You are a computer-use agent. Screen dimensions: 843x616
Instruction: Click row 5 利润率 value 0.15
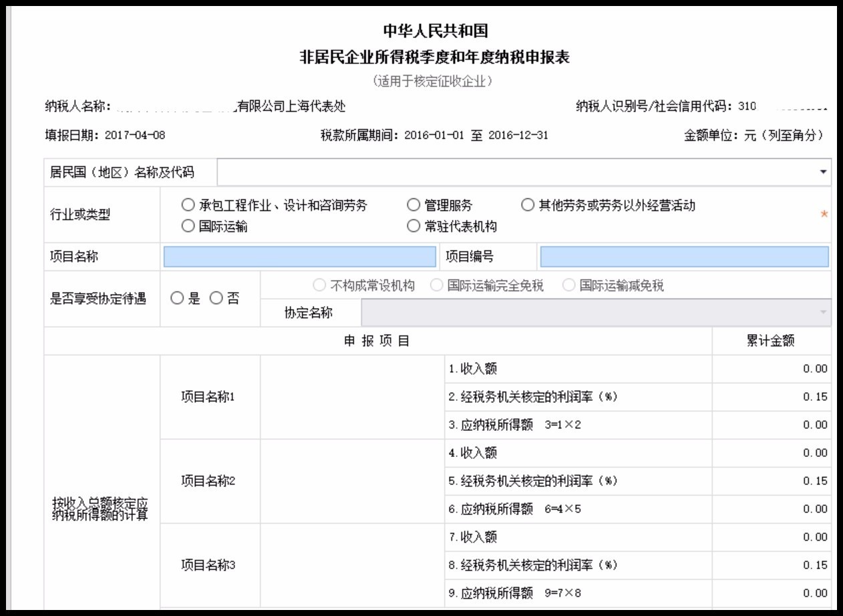[772, 481]
